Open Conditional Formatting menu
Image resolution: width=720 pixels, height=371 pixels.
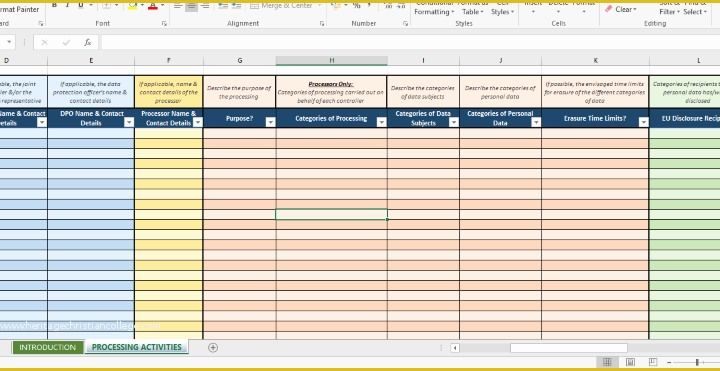tap(434, 8)
